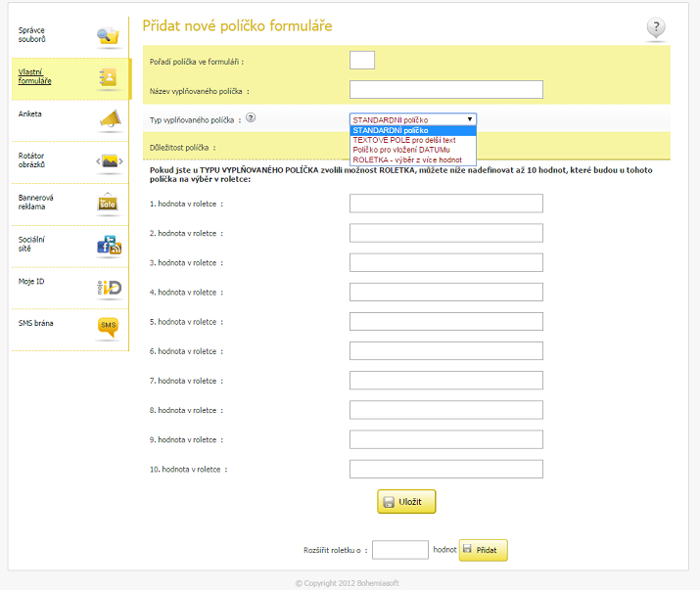
Task: Focus the Pořadí políčka ve formuláři field
Action: (x=362, y=61)
